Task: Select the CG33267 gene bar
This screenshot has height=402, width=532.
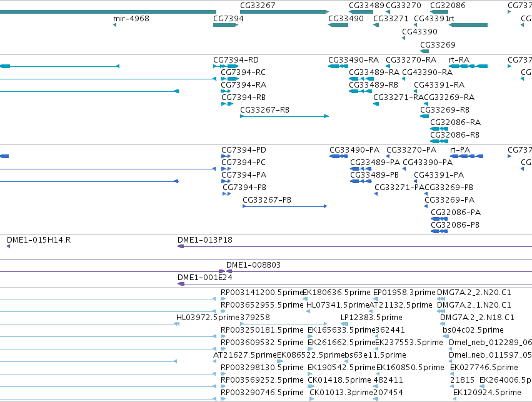Action: click(x=284, y=12)
